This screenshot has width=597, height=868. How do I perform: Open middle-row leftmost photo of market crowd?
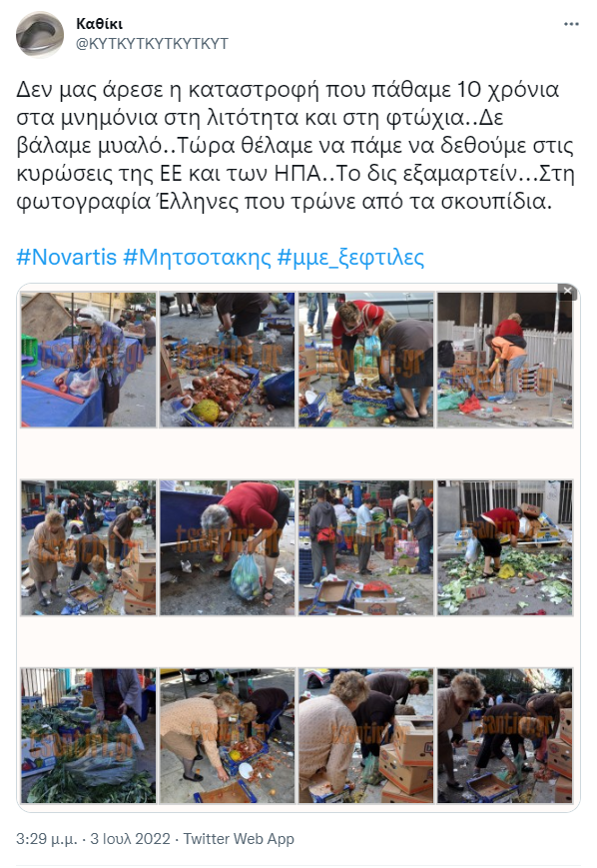[89, 547]
